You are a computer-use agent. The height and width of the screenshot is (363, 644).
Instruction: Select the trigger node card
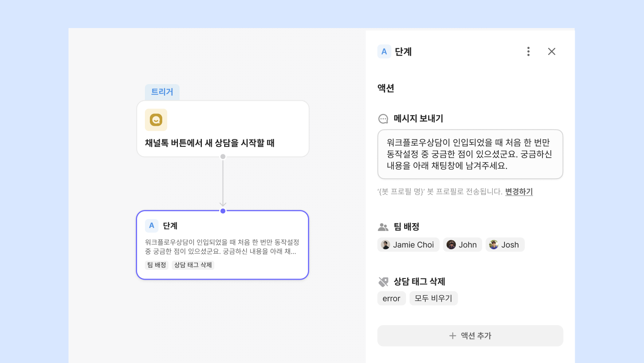(x=223, y=129)
